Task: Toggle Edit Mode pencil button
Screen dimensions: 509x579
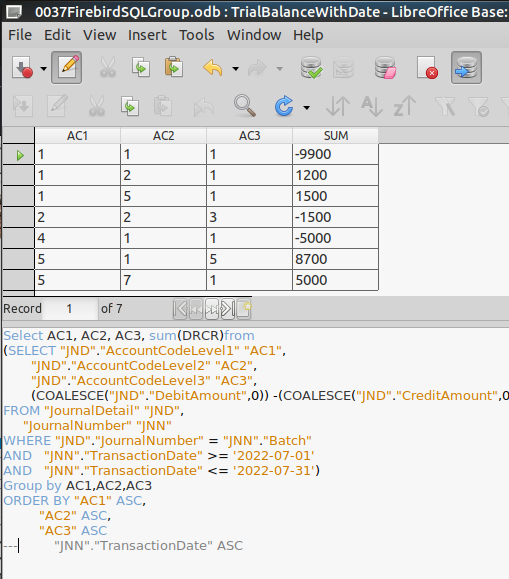Action: coord(66,68)
